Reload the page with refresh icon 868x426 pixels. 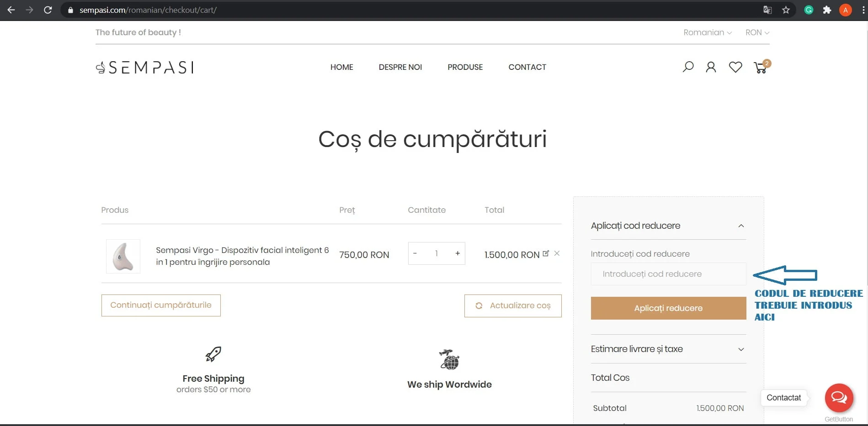[x=48, y=10]
